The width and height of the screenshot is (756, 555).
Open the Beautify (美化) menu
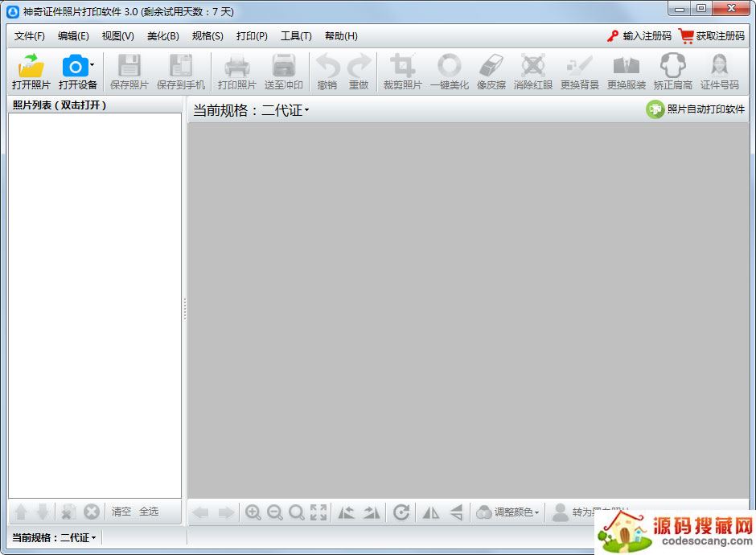(x=162, y=36)
